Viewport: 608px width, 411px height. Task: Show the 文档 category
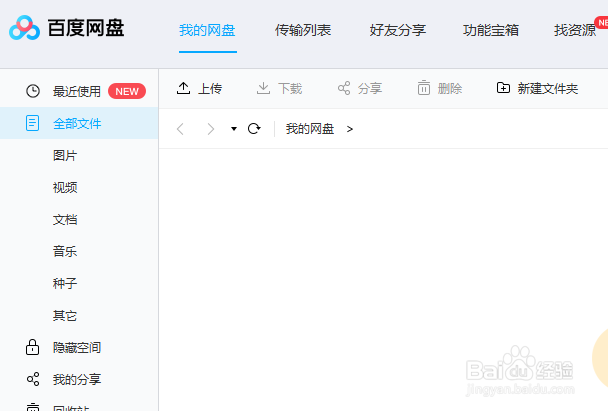65,219
